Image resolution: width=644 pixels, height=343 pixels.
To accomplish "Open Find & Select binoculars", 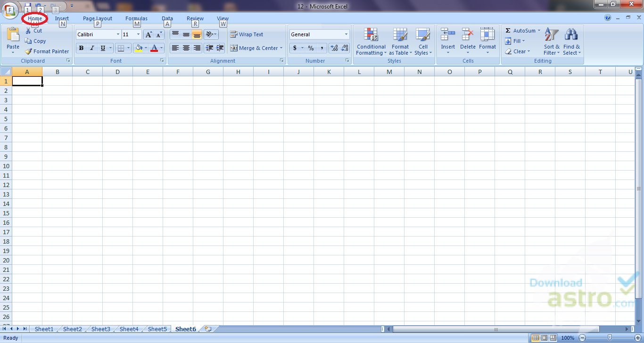I will (571, 36).
